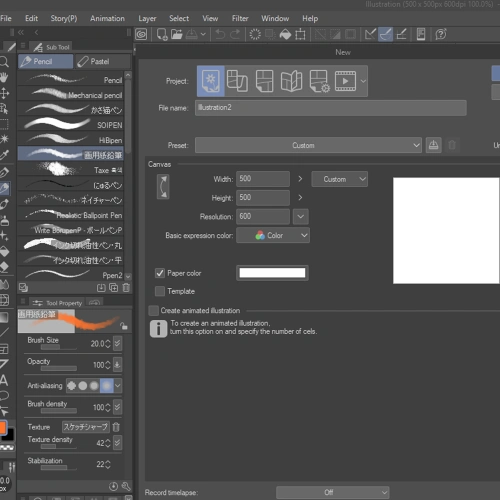
Task: Open Clip Studio launcher icon in toolbar
Action: point(141,34)
